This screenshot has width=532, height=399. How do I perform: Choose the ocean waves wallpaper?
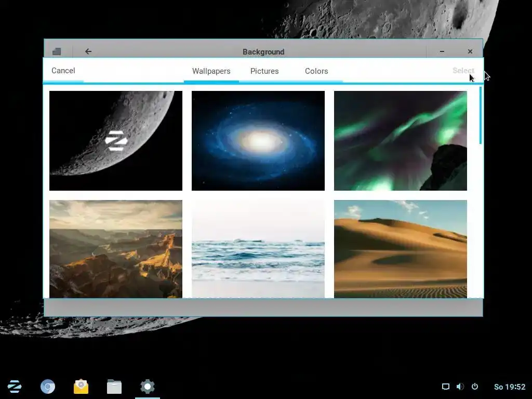pos(258,249)
